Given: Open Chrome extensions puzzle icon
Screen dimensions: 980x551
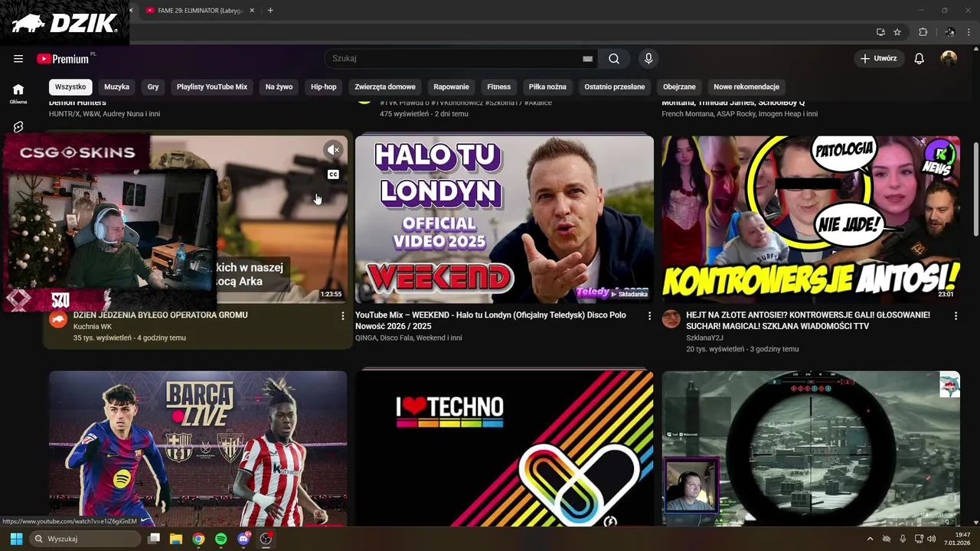Looking at the screenshot, I should [923, 32].
